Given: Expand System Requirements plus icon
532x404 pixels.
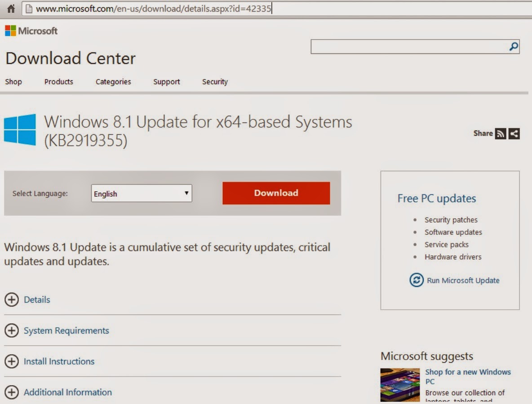Looking at the screenshot, I should 12,330.
